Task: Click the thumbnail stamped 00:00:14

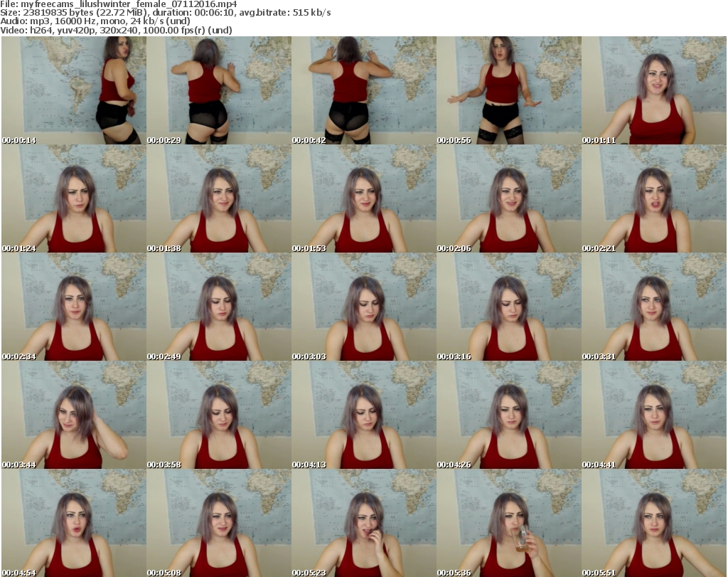Action: (x=74, y=90)
